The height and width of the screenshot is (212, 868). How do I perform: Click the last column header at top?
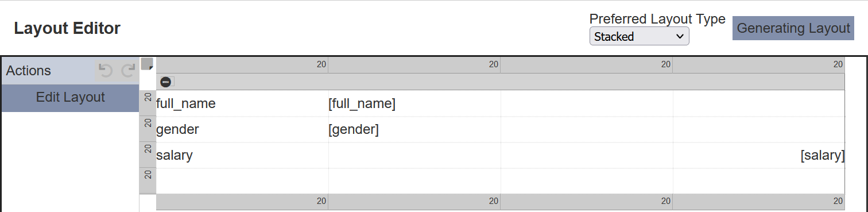click(759, 64)
